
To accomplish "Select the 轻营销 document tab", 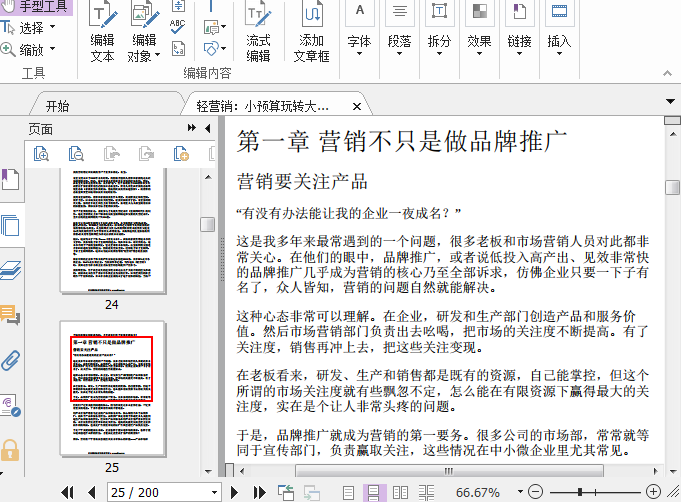I will (262, 106).
